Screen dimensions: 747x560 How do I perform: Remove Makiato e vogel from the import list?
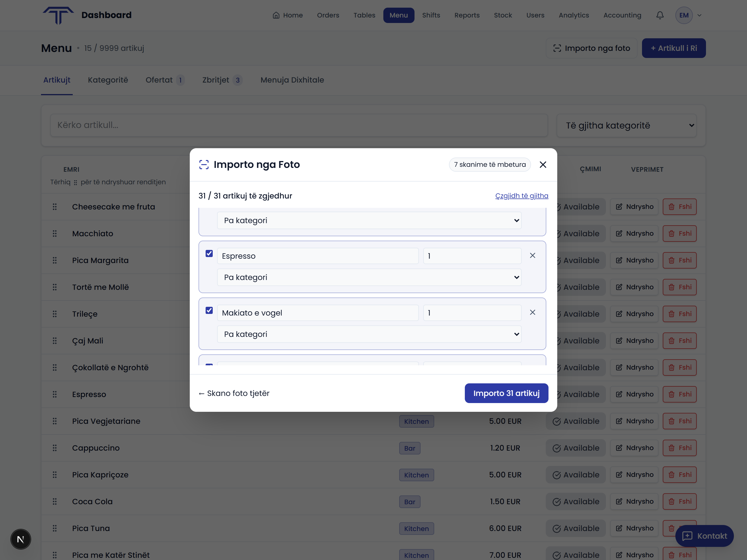tap(533, 313)
